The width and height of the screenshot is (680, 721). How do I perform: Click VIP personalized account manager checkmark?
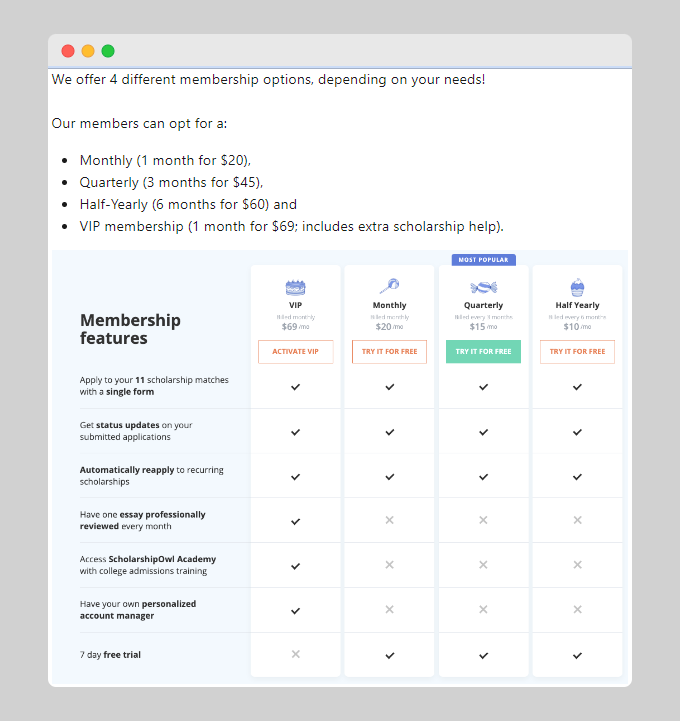click(x=295, y=610)
